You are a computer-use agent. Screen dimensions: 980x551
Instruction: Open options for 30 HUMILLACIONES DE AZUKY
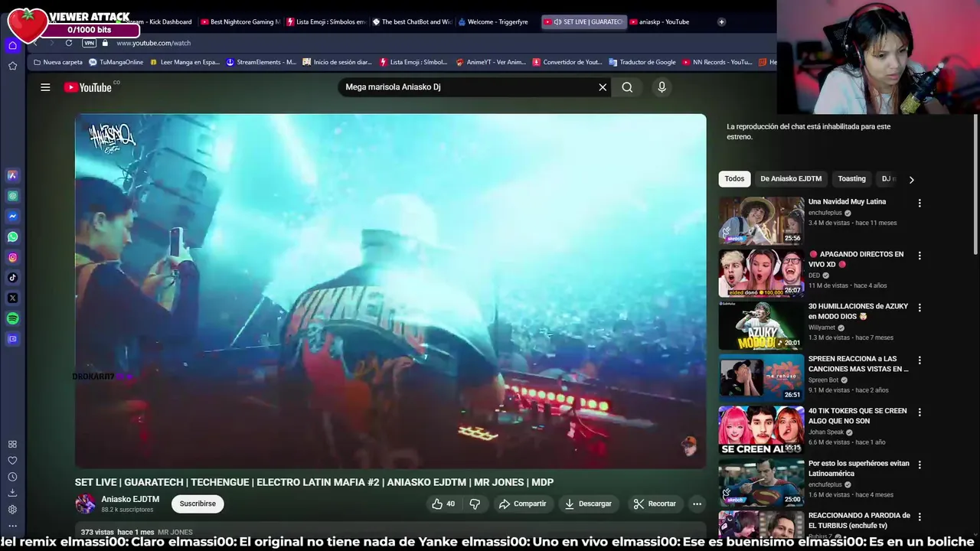pos(920,307)
